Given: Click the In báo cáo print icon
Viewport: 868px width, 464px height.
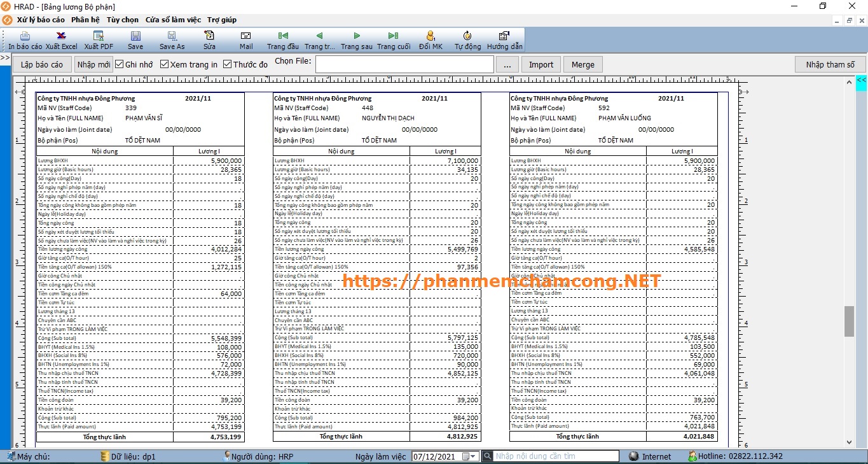Looking at the screenshot, I should pos(25,36).
